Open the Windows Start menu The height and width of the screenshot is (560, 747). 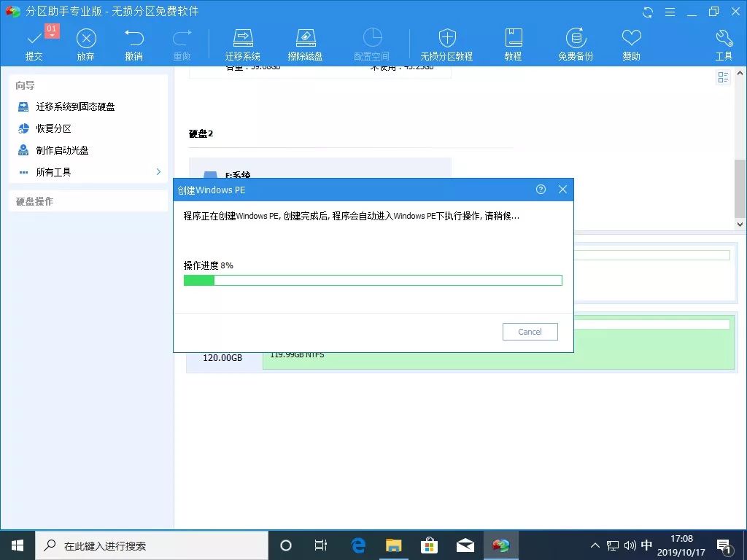tap(18, 545)
